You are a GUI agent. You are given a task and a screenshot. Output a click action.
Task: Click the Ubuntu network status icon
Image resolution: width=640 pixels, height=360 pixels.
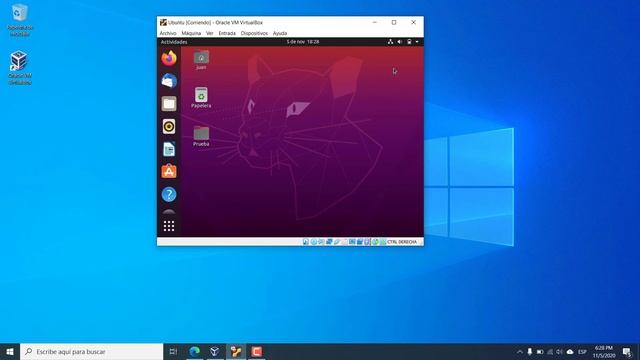pos(391,42)
